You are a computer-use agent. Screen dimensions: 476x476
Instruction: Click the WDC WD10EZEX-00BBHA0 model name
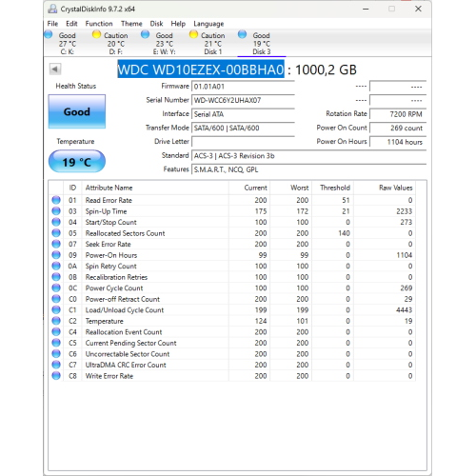click(201, 69)
